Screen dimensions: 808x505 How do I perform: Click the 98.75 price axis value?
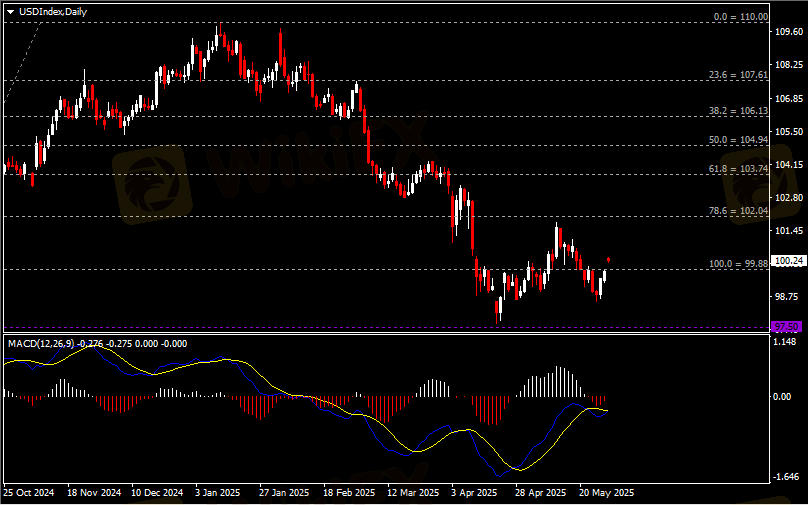click(787, 296)
